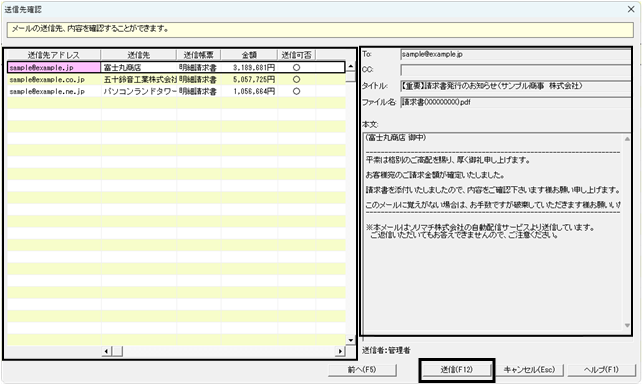Click recipient パソコンランドタワー cell
This screenshot has width=642, height=388.
point(139,91)
